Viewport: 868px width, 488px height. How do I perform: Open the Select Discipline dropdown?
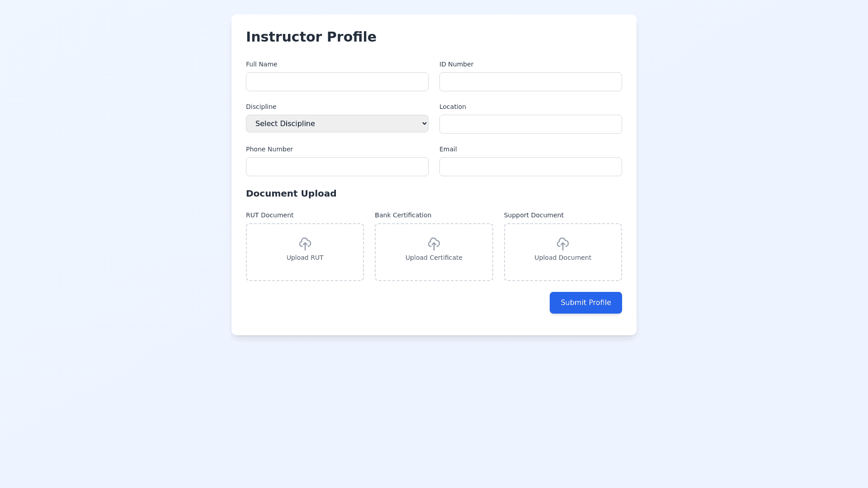pos(337,124)
